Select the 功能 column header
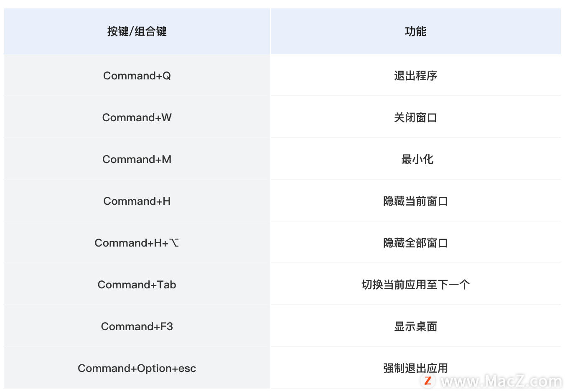570x392 pixels. click(x=415, y=32)
